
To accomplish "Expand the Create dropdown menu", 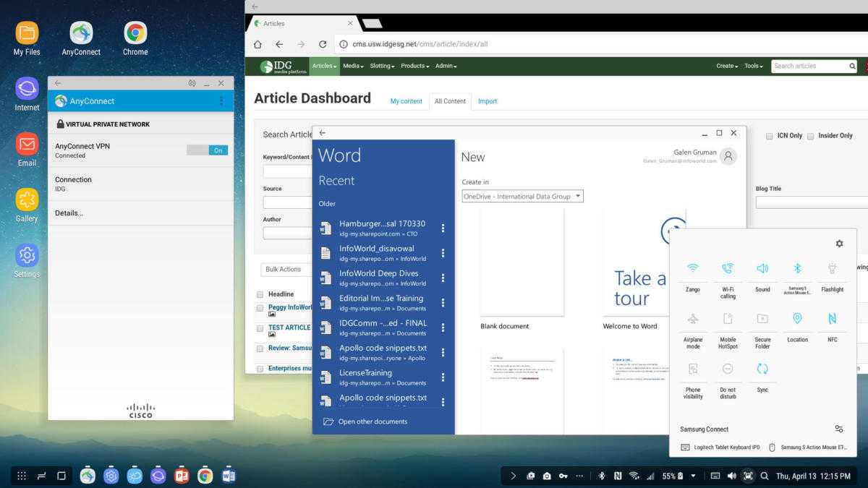I will tap(727, 66).
